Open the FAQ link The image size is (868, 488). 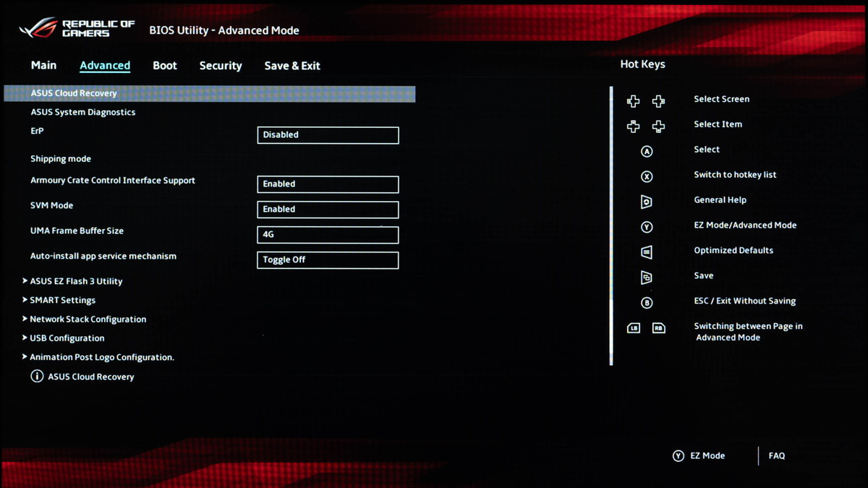777,456
